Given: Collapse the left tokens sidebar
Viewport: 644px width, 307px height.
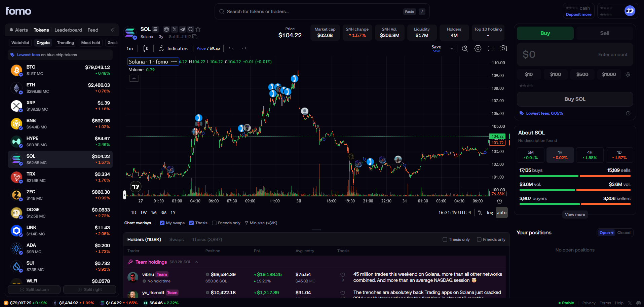Looking at the screenshot, I should click(113, 30).
